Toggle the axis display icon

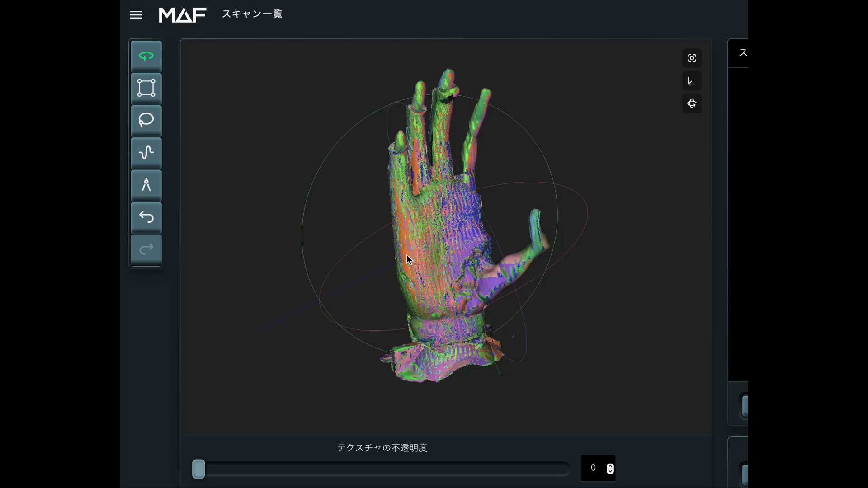pos(692,81)
